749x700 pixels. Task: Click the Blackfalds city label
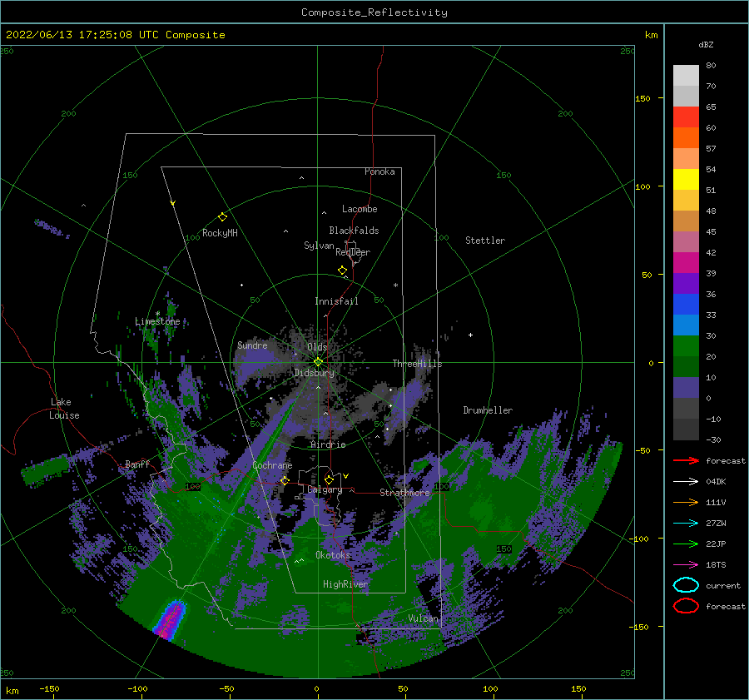(x=354, y=231)
